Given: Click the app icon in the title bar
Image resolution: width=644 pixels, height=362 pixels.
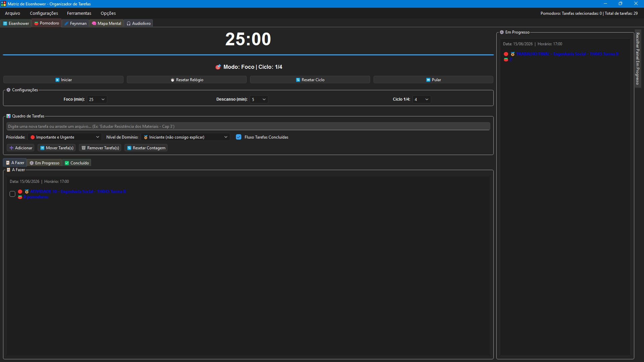Looking at the screenshot, I should click(3, 4).
